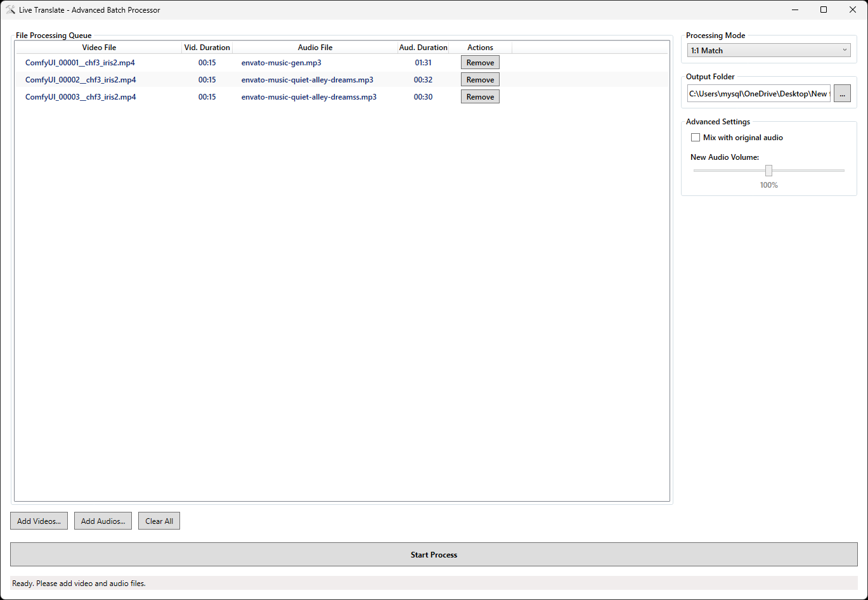Image resolution: width=868 pixels, height=600 pixels.
Task: Click the New Audio Volume slider handle
Action: [768, 171]
